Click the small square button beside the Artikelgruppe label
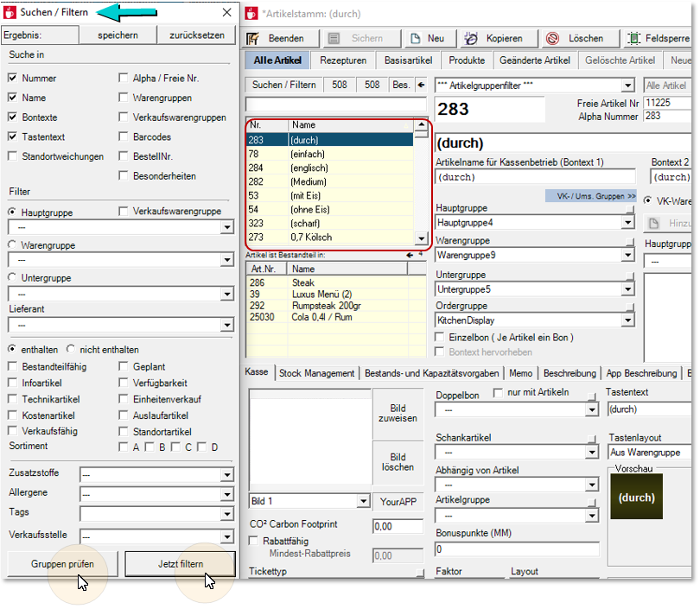 tap(592, 502)
